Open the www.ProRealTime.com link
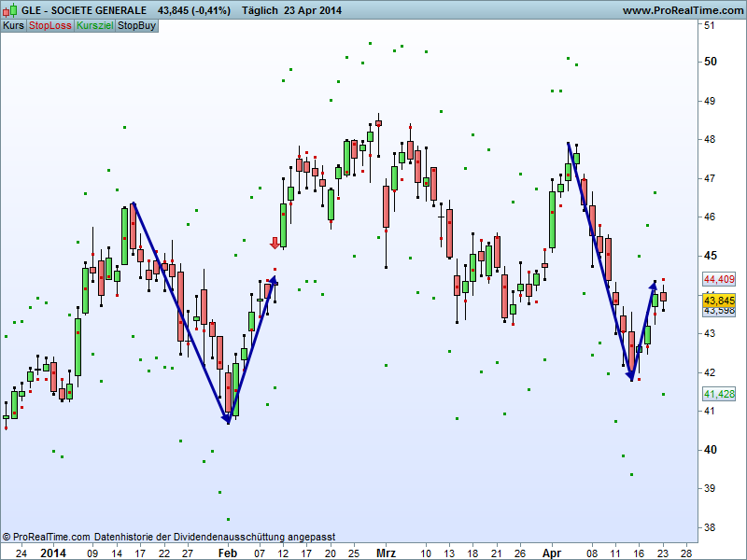Screen dimensions: 747x560 682,10
